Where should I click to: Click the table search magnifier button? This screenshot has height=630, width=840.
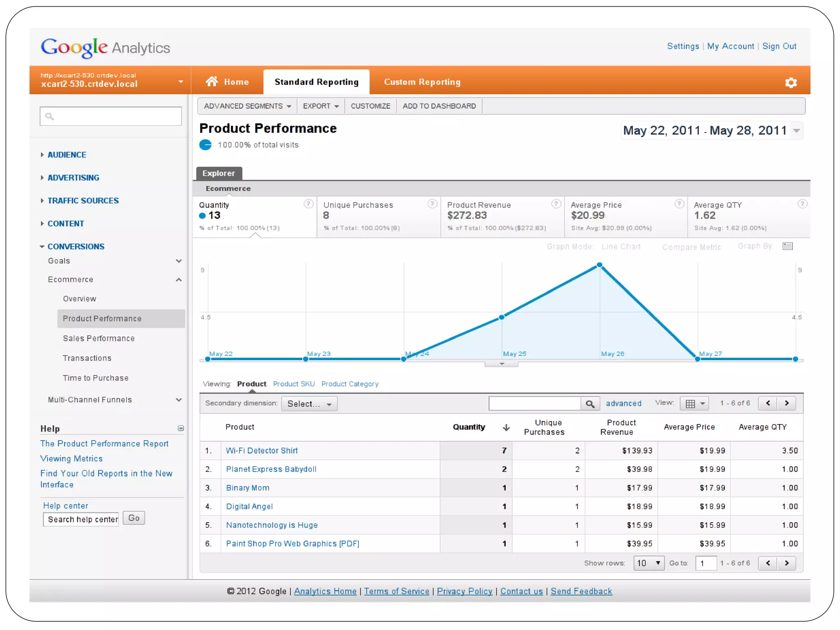coord(590,404)
